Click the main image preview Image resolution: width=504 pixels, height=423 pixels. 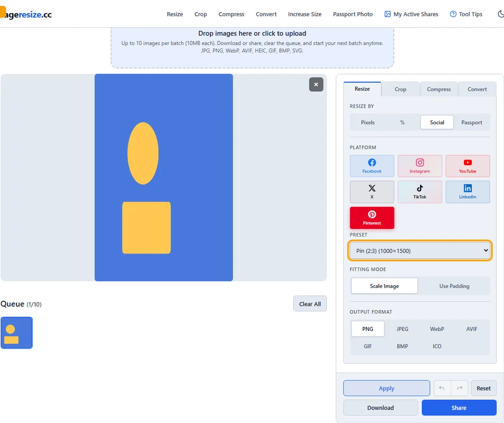pos(164,177)
